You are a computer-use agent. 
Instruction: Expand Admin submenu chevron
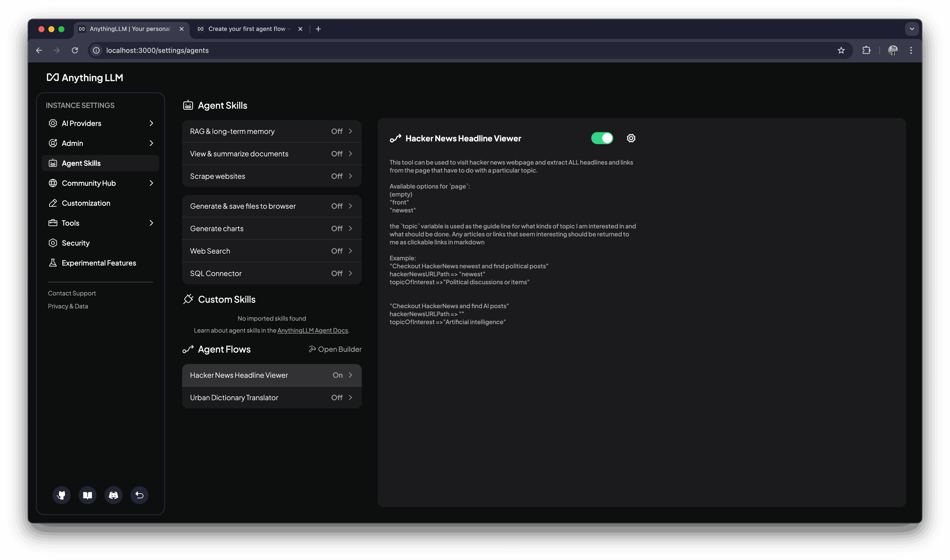(x=151, y=143)
